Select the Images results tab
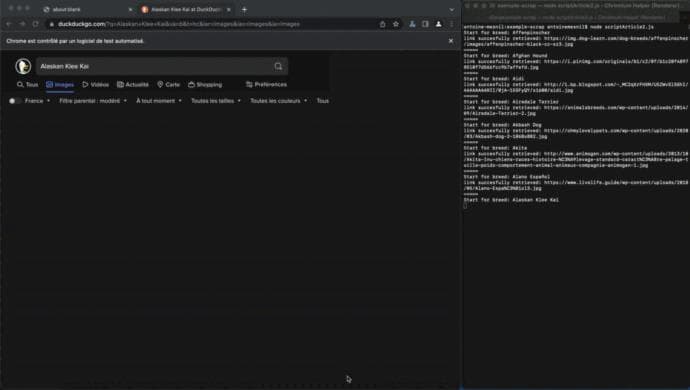The height and width of the screenshot is (390, 690). click(x=60, y=85)
